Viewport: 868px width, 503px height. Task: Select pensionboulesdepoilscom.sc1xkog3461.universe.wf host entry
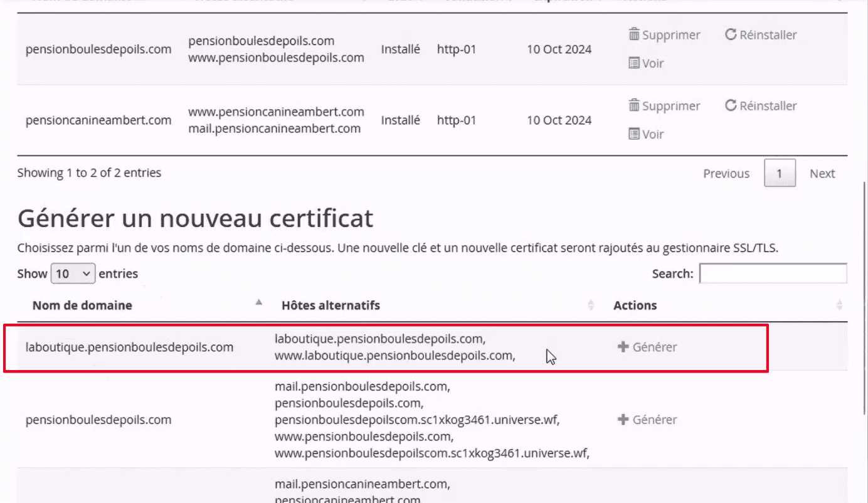pyautogui.click(x=417, y=420)
